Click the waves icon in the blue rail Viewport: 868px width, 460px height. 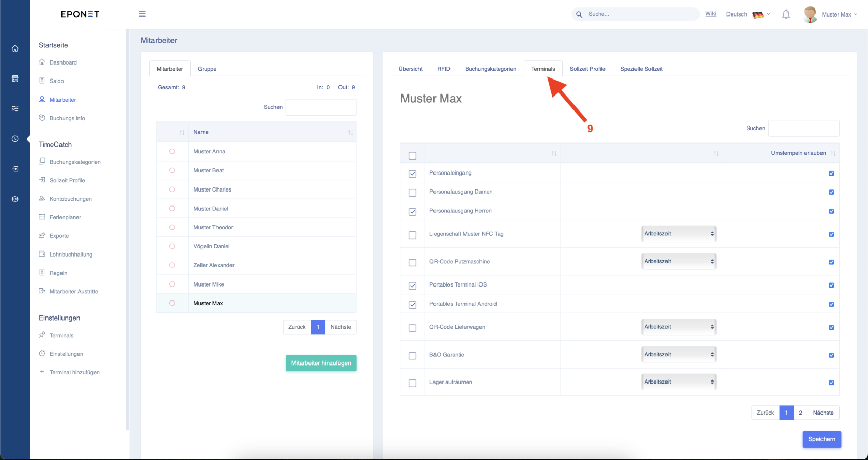[15, 108]
